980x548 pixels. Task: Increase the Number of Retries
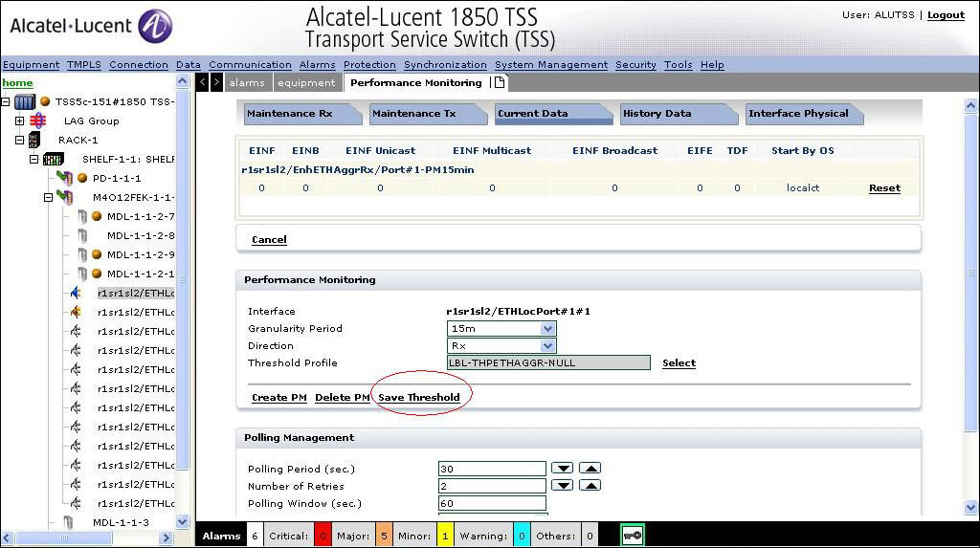point(590,486)
